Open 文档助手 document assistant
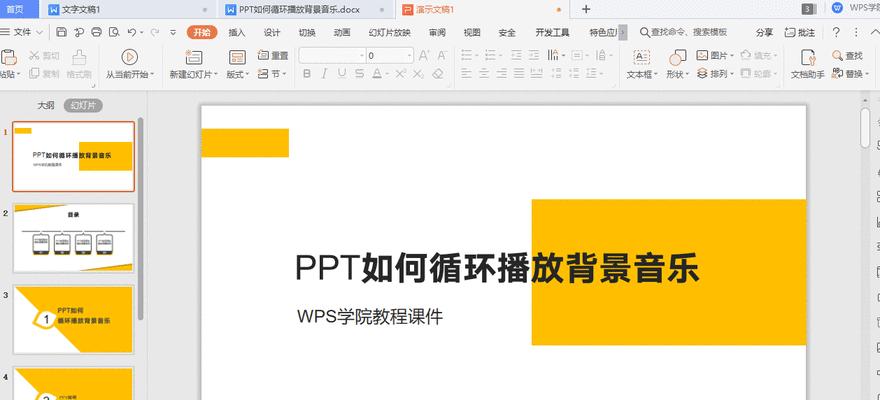This screenshot has height=400, width=880. [808, 64]
